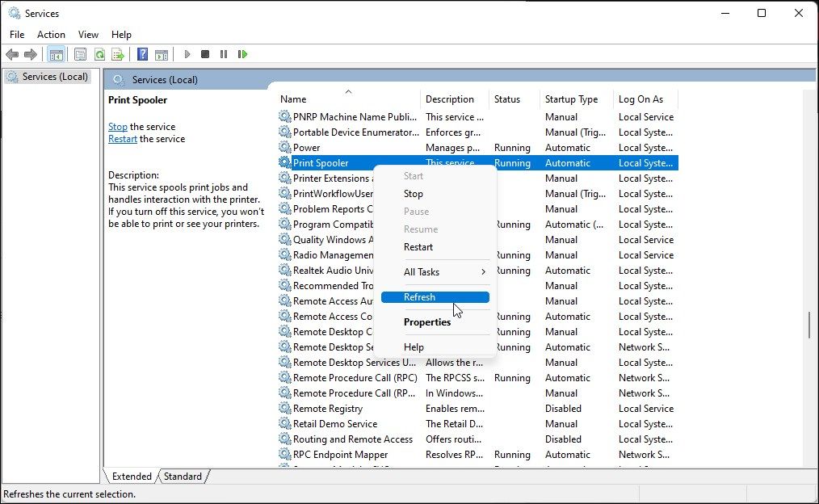Viewport: 819px width, 504px height.
Task: Switch to the Standard tab
Action: pos(183,477)
